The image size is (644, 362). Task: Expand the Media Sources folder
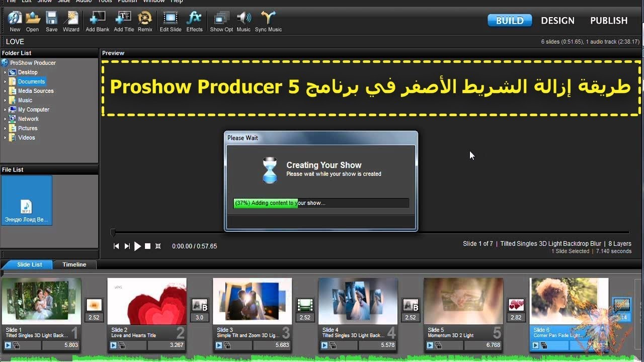[x=6, y=91]
